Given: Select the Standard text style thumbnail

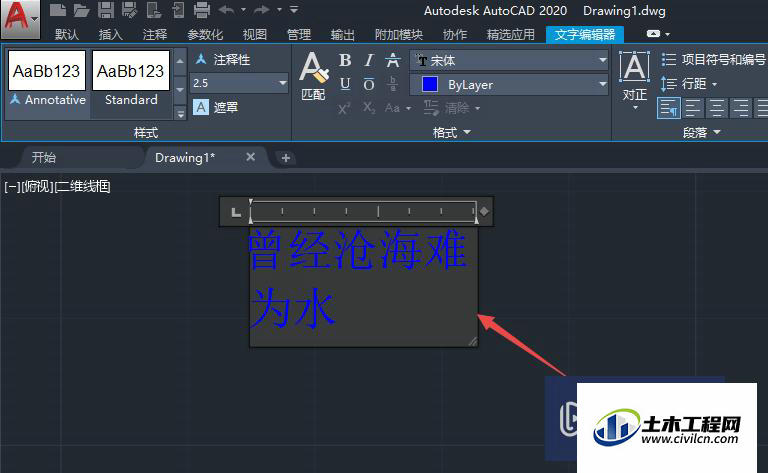Looking at the screenshot, I should [x=131, y=79].
